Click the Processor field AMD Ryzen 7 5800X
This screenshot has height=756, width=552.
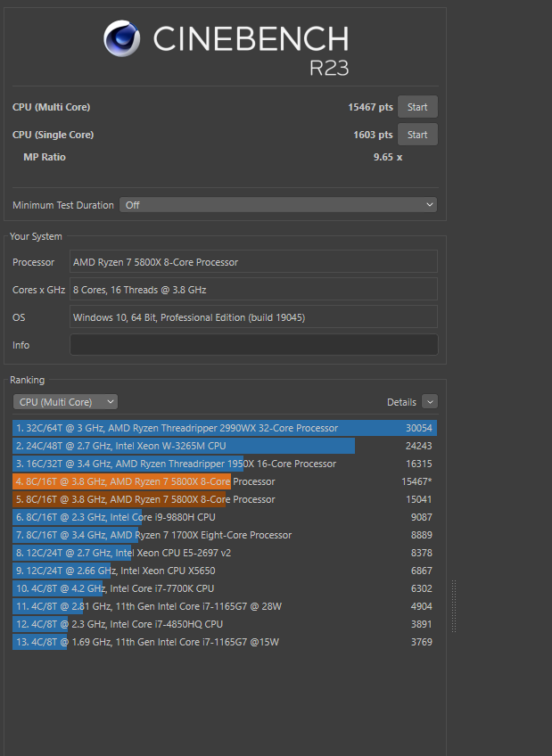pos(253,262)
